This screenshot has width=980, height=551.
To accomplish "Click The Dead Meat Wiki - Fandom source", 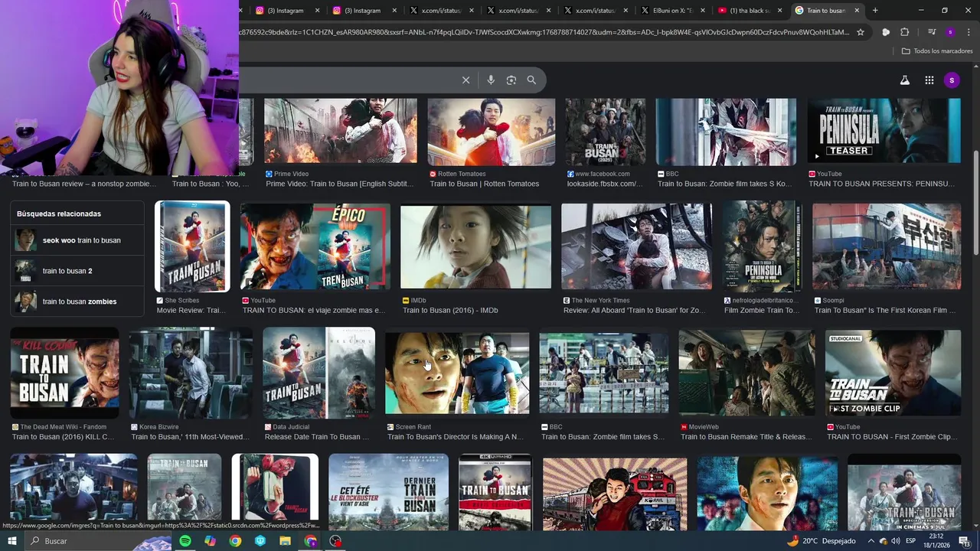I will pos(63,427).
